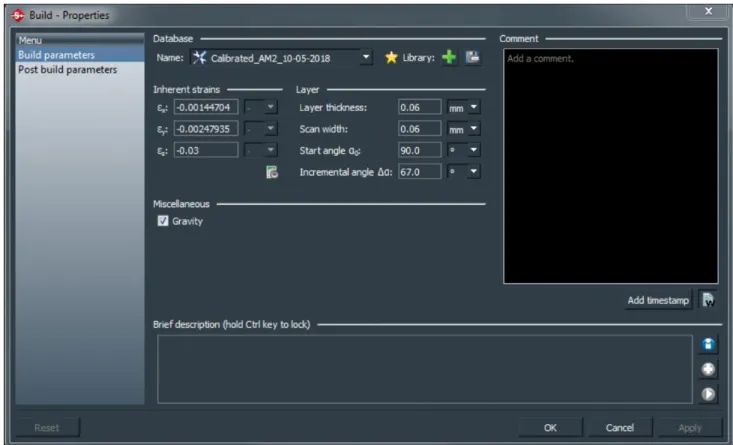Select Post build parameters menu item
Screen dimensions: 733x445
tap(79, 70)
